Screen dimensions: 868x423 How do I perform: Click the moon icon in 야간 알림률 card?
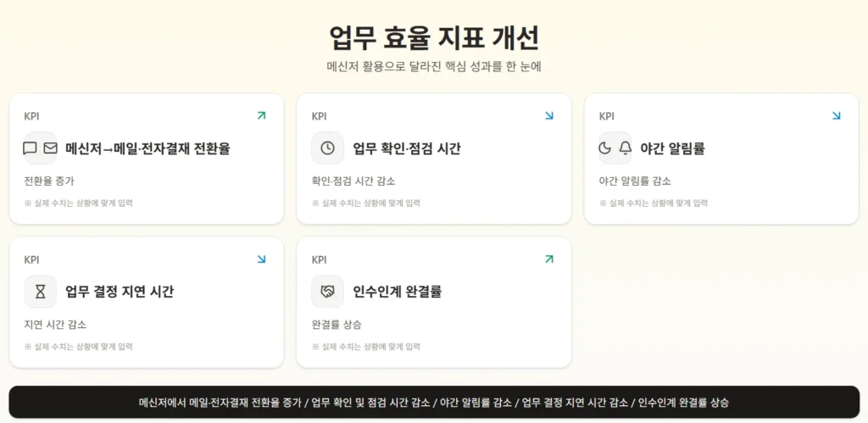click(605, 148)
